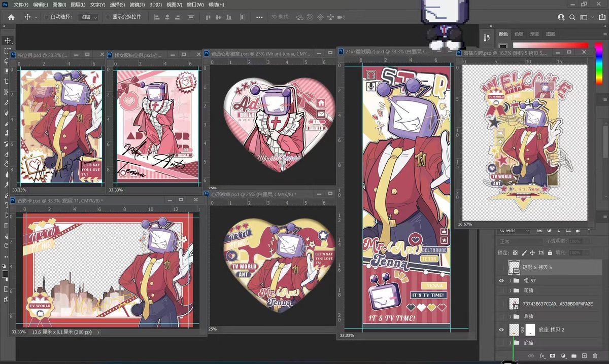Viewport: 609px width, 364px height.
Task: Click the Align vertical centers icon
Action: coord(218,17)
